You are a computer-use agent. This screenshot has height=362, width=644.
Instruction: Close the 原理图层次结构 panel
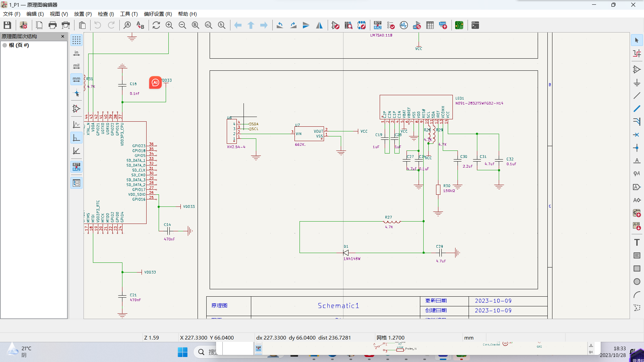tap(63, 36)
